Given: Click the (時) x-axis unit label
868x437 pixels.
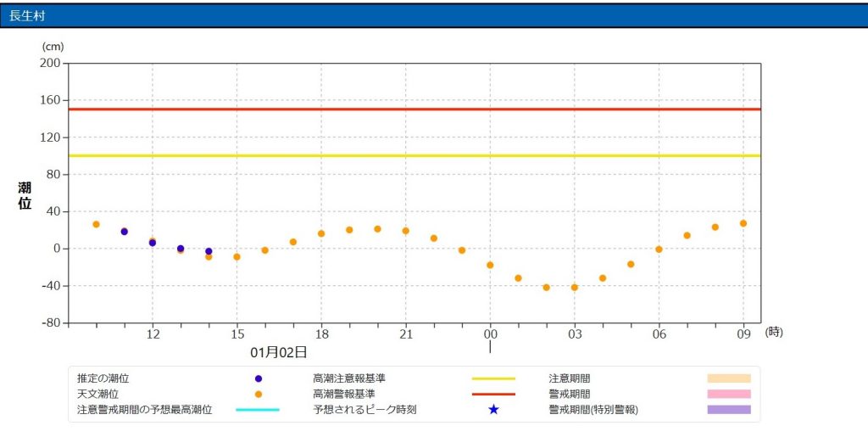Looking at the screenshot, I should [774, 333].
